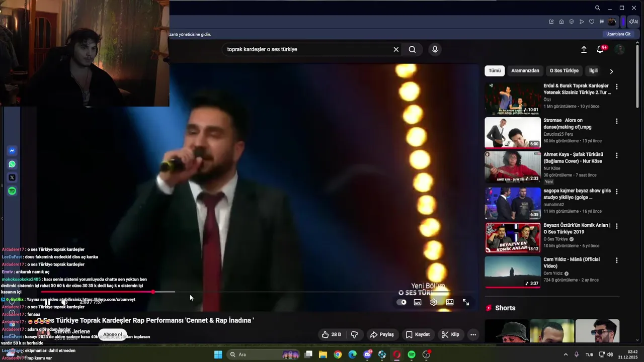Open YouTube account avatar menu
Viewport: 644px width, 362px height.
click(620, 49)
